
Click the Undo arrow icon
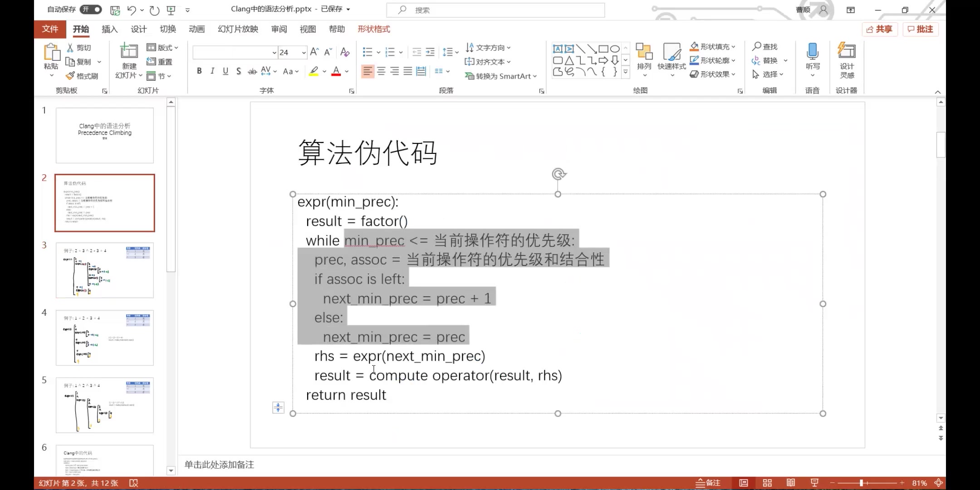coord(132,10)
